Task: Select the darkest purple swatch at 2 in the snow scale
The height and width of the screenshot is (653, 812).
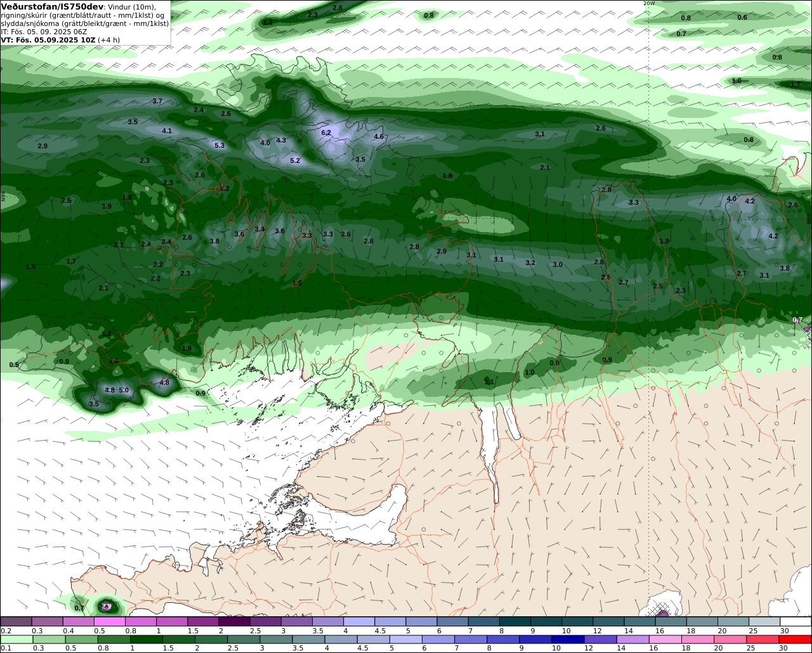Action: (234, 622)
